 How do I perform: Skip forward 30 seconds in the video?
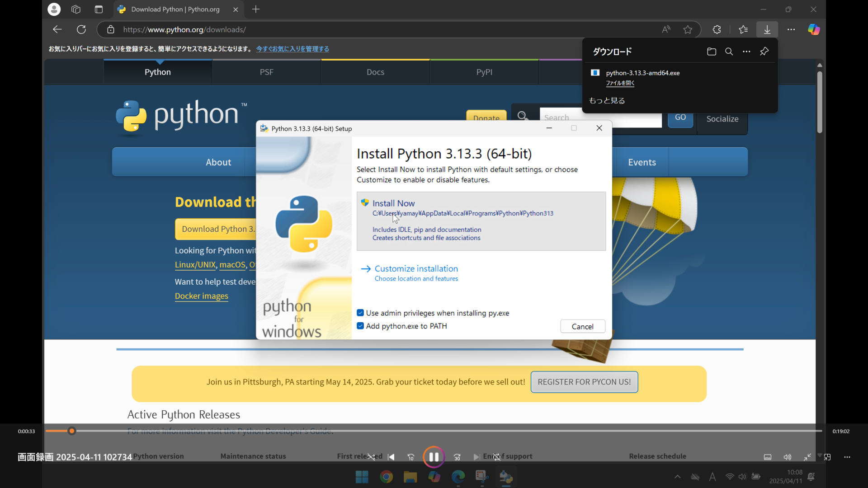(x=457, y=457)
